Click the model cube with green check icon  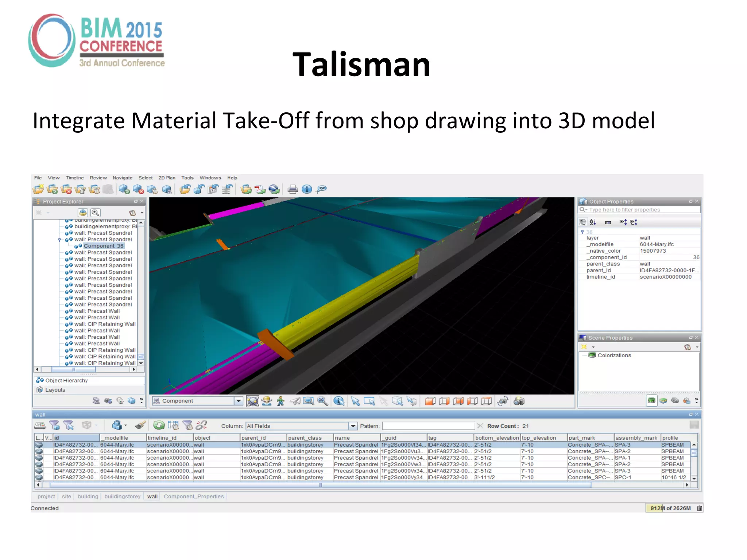(x=124, y=189)
